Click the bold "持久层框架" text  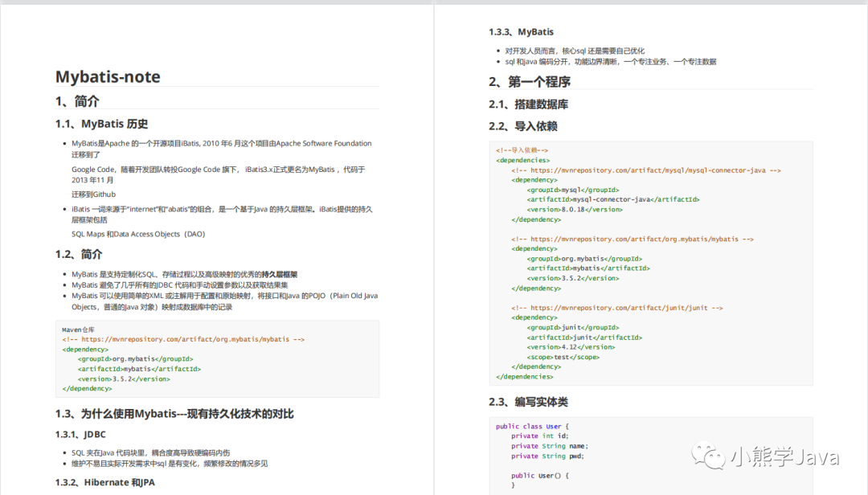[x=280, y=275]
